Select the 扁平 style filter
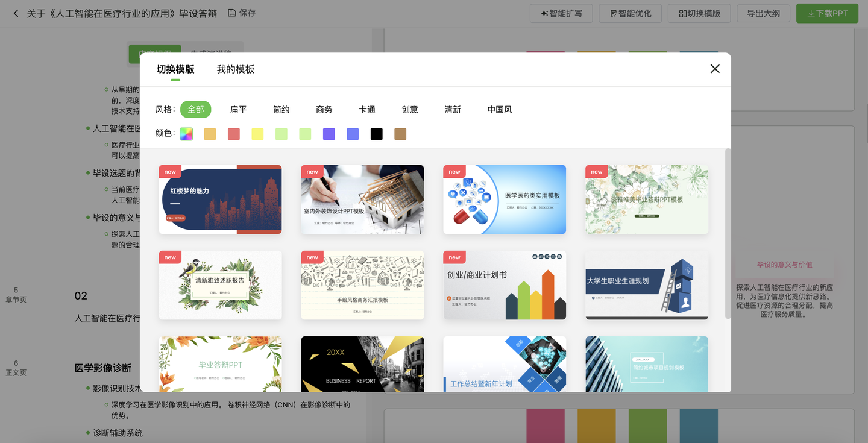This screenshot has width=868, height=443. [238, 109]
